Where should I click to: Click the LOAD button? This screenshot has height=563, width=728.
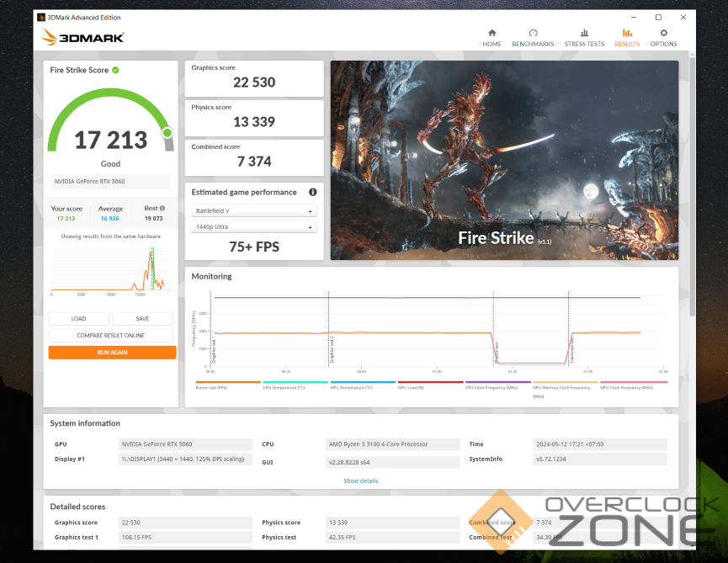(x=78, y=319)
